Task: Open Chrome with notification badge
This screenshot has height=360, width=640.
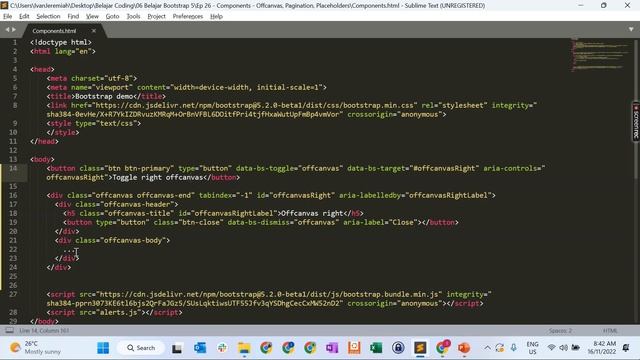Action: click(x=442, y=348)
